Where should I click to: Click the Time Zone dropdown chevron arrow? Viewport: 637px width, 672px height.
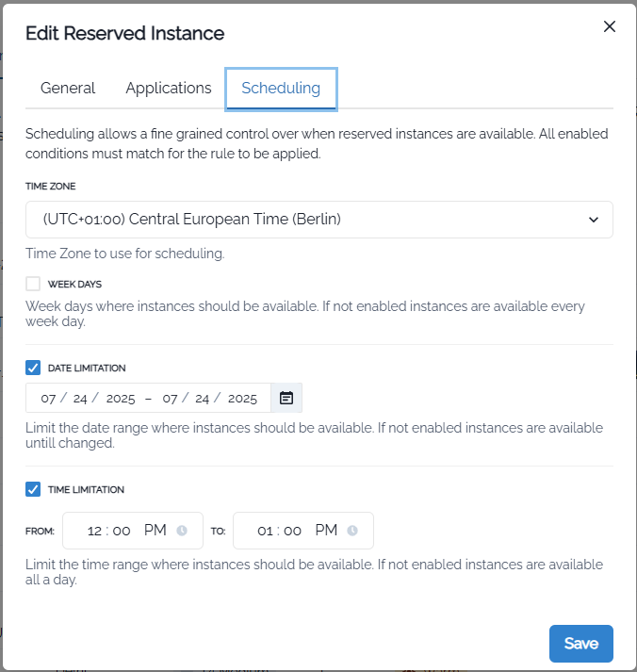594,220
